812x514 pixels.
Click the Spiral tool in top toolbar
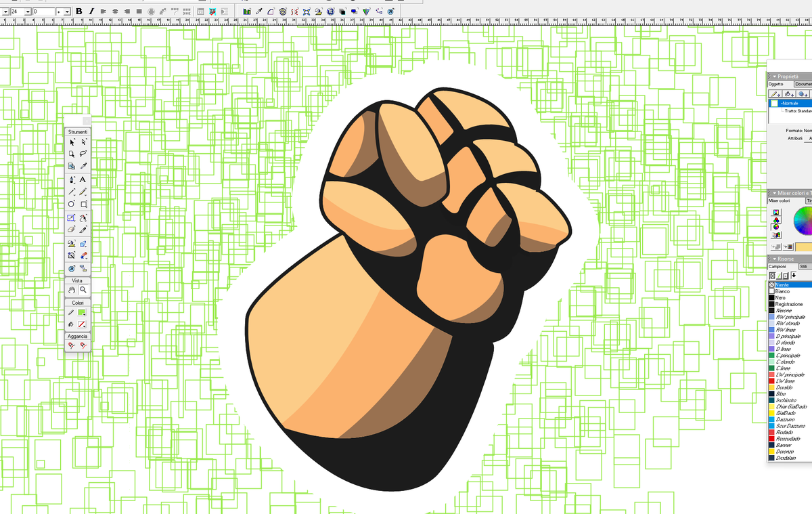click(282, 12)
